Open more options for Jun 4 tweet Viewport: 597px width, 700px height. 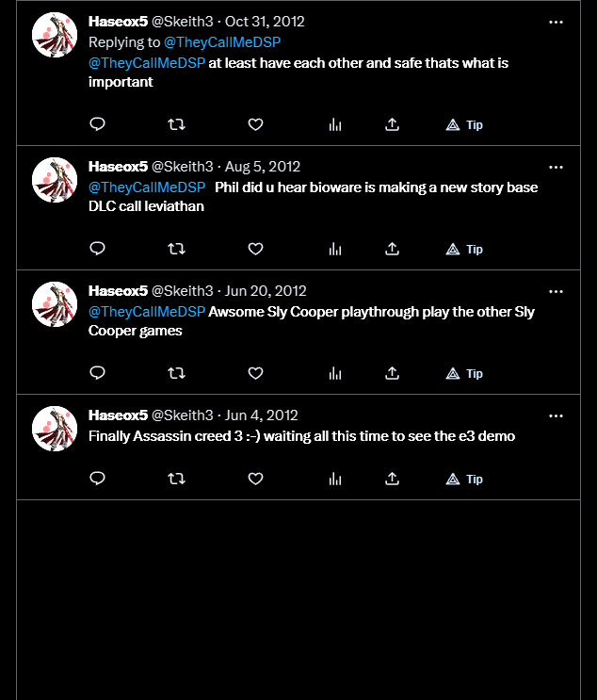pyautogui.click(x=556, y=415)
